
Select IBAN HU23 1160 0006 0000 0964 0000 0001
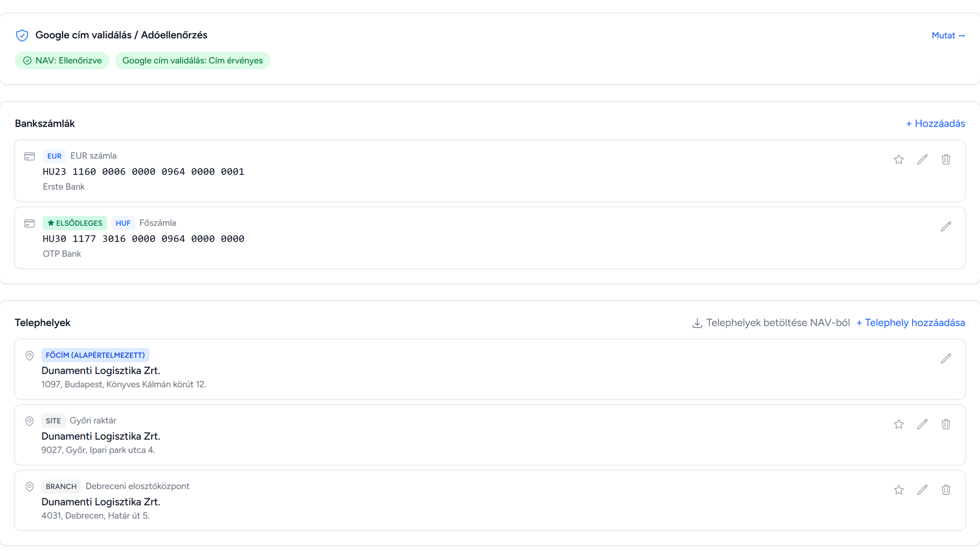pyautogui.click(x=143, y=172)
